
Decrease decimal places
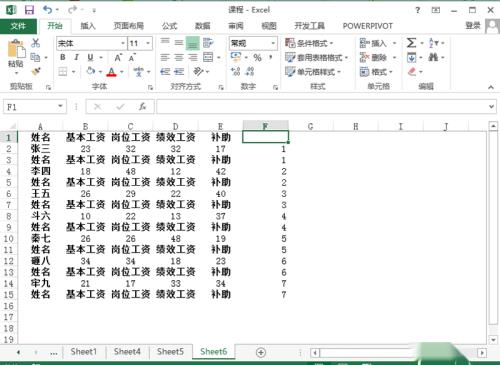[x=250, y=71]
